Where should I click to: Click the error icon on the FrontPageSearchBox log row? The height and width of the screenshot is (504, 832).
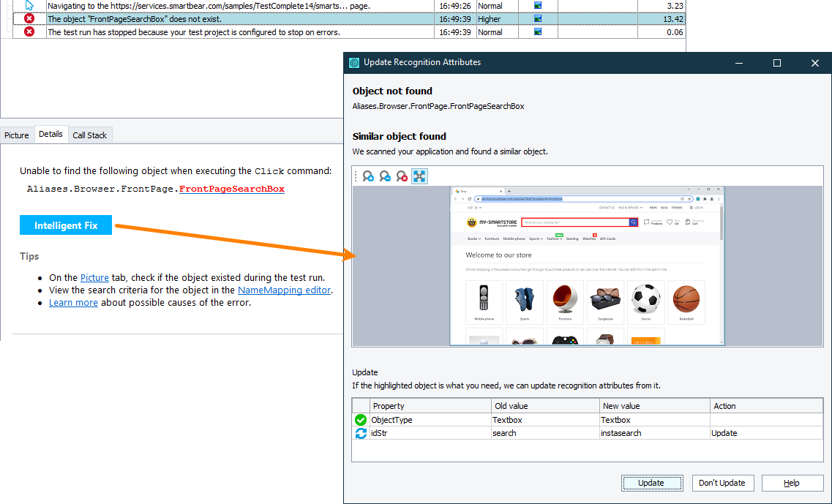pos(29,19)
